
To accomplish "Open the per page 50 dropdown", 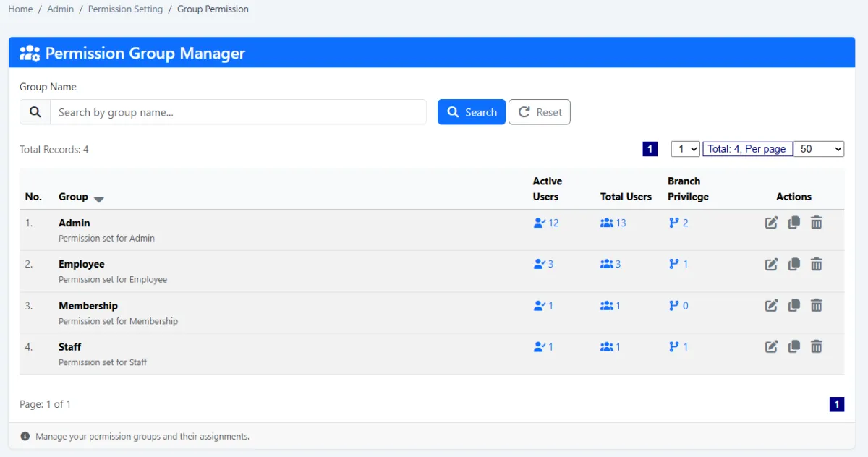I will 819,149.
